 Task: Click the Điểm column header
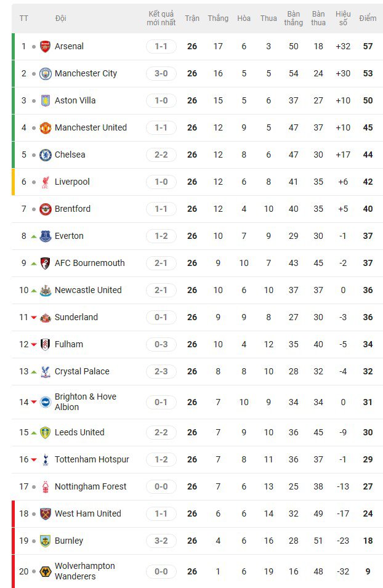pos(368,18)
